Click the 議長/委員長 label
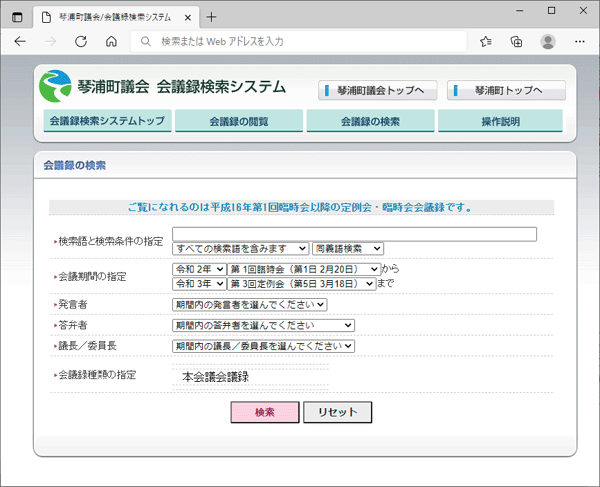The width and height of the screenshot is (600, 487). pos(87,346)
